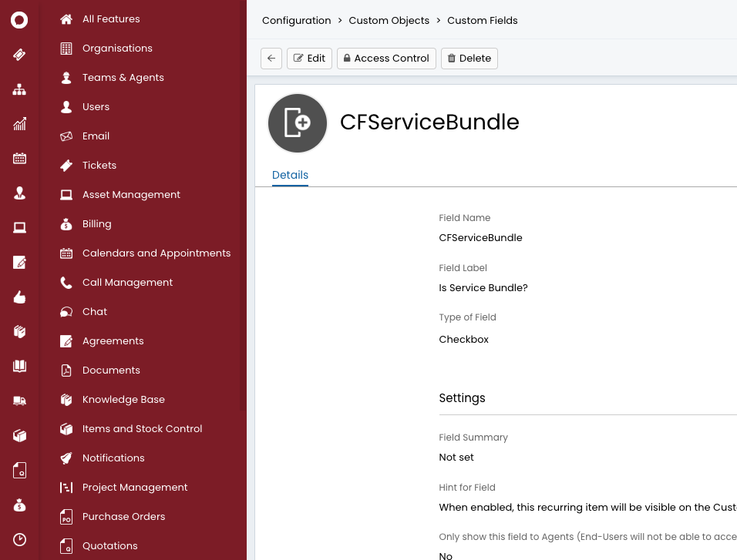Open the reports chart icon in left rail
This screenshot has height=560, width=737.
[x=19, y=124]
